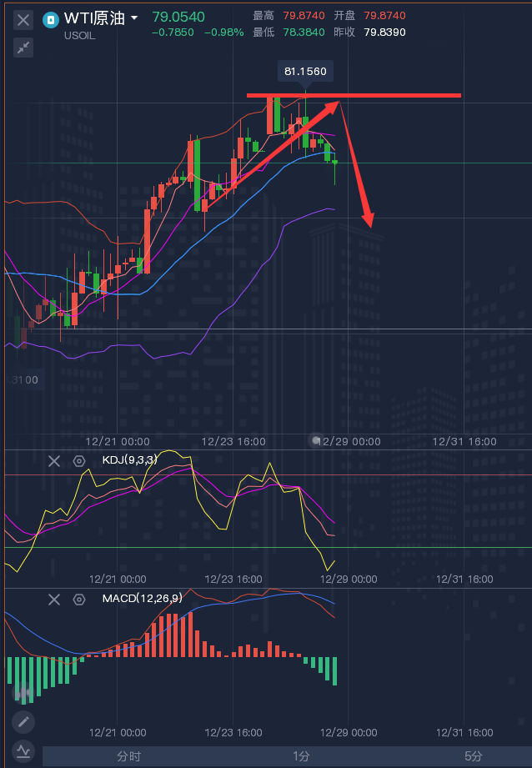
Task: Remove the KDJ indicator with its X
Action: [x=54, y=461]
